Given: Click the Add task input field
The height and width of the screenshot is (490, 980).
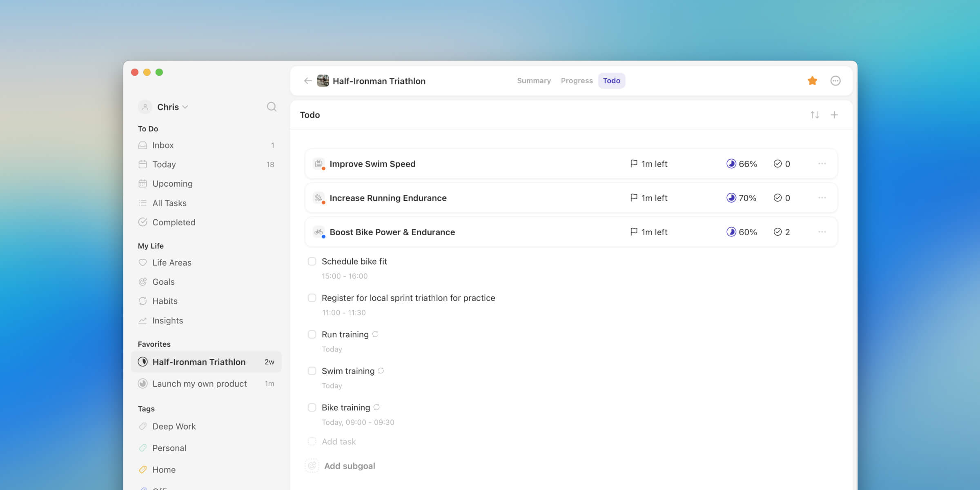Looking at the screenshot, I should coord(339,441).
